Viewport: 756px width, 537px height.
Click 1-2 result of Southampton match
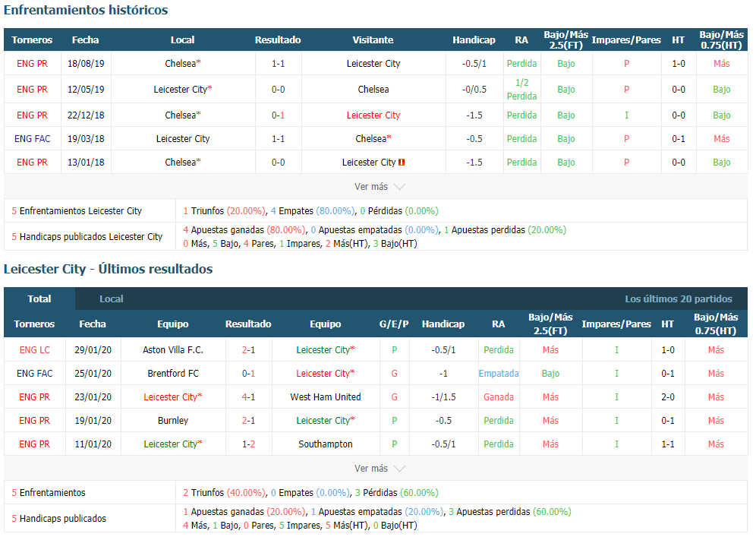click(x=248, y=444)
